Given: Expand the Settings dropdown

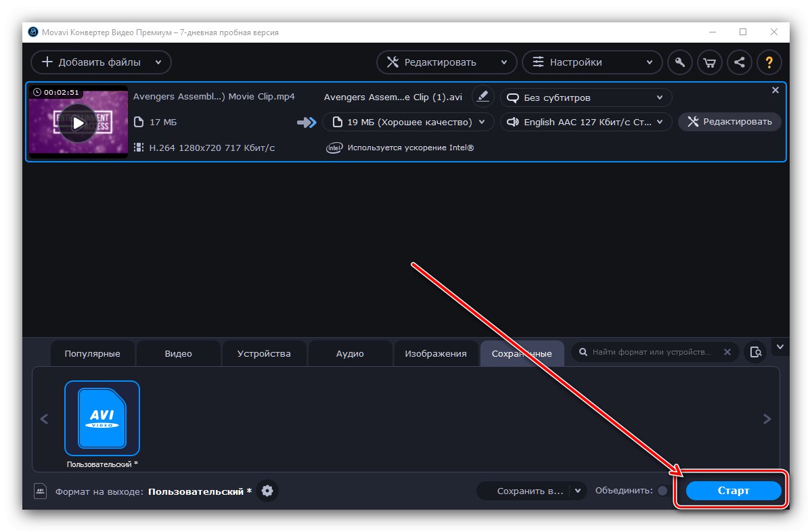Looking at the screenshot, I should click(x=650, y=62).
